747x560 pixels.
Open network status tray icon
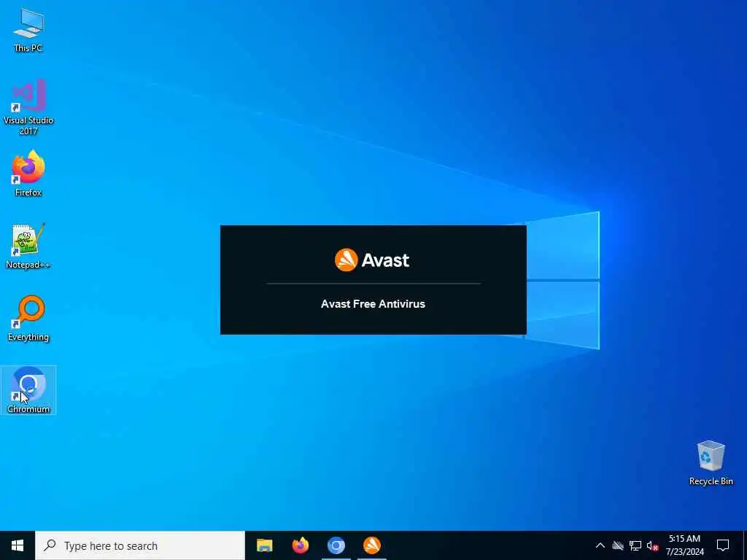point(635,545)
